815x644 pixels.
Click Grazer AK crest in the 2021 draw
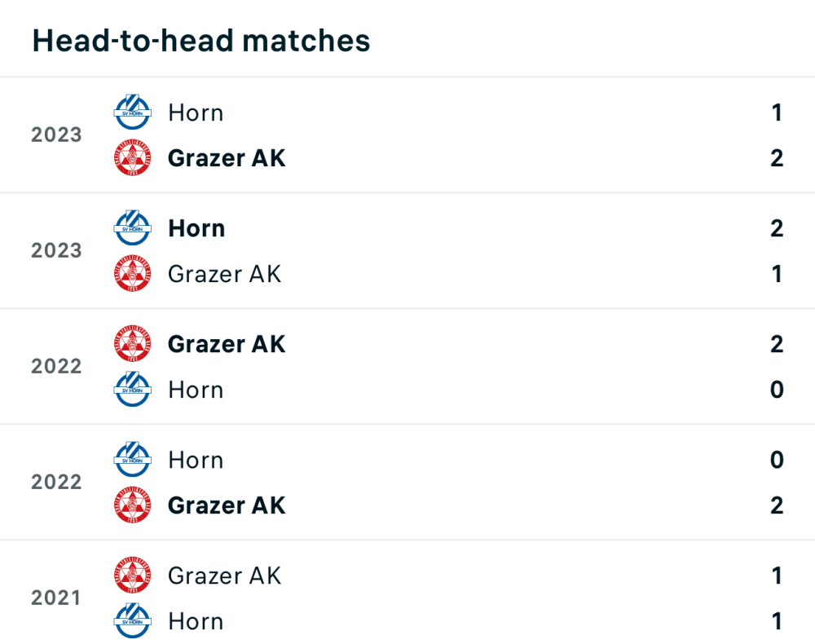pyautogui.click(x=132, y=576)
